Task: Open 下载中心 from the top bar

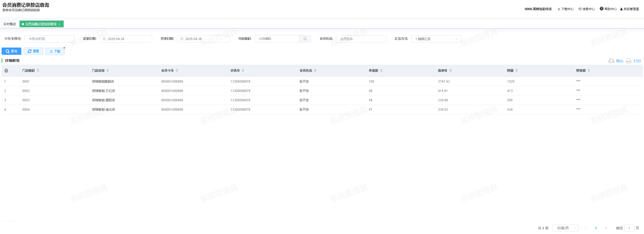Action: click(x=565, y=9)
